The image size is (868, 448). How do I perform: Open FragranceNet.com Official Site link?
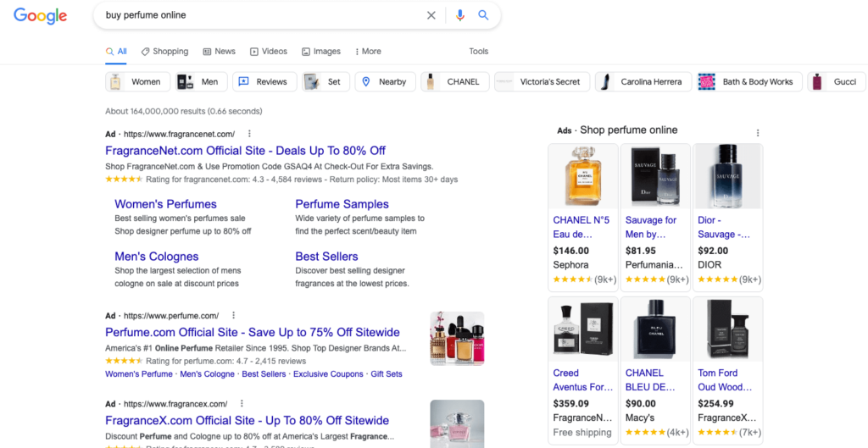[245, 151]
